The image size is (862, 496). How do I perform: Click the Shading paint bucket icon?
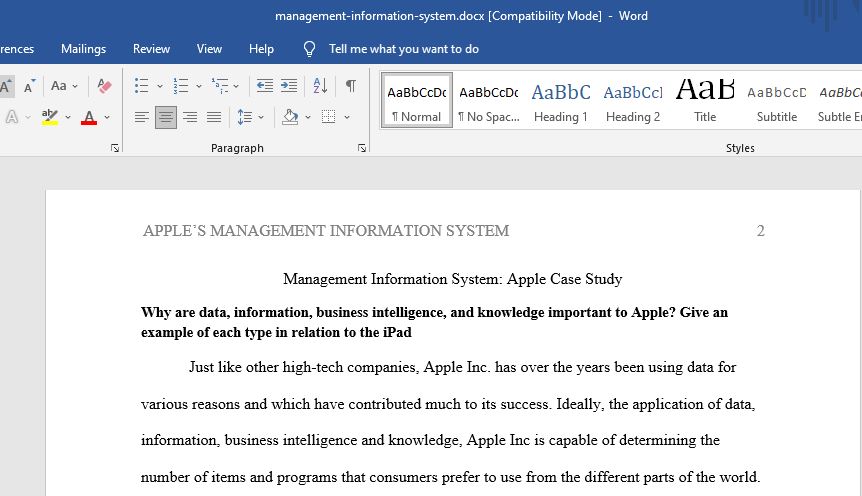pyautogui.click(x=290, y=117)
